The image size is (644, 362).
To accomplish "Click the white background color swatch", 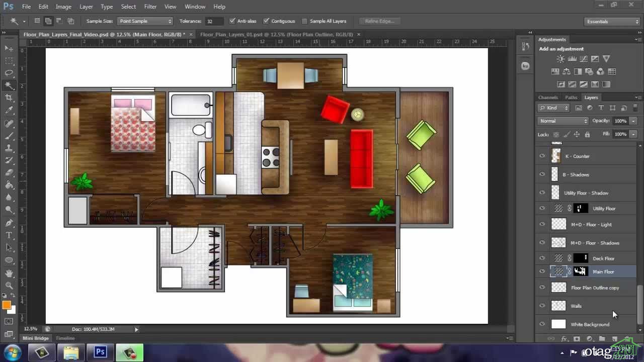I will point(12,310).
